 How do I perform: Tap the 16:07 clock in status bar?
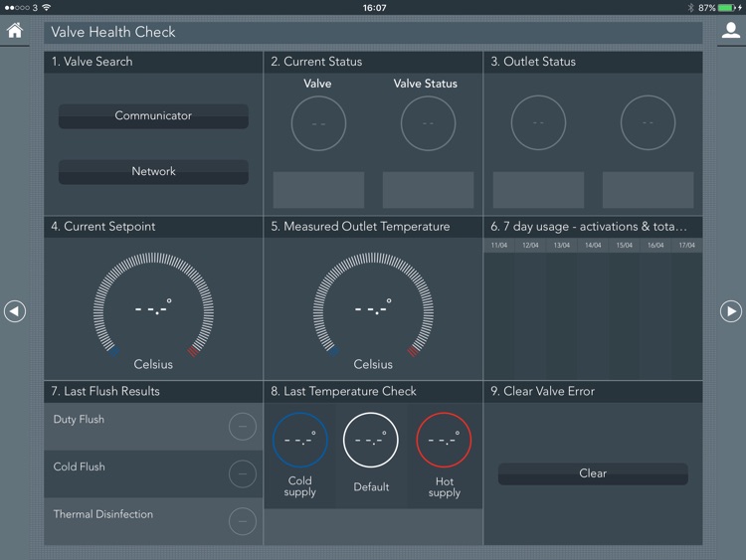pyautogui.click(x=374, y=8)
